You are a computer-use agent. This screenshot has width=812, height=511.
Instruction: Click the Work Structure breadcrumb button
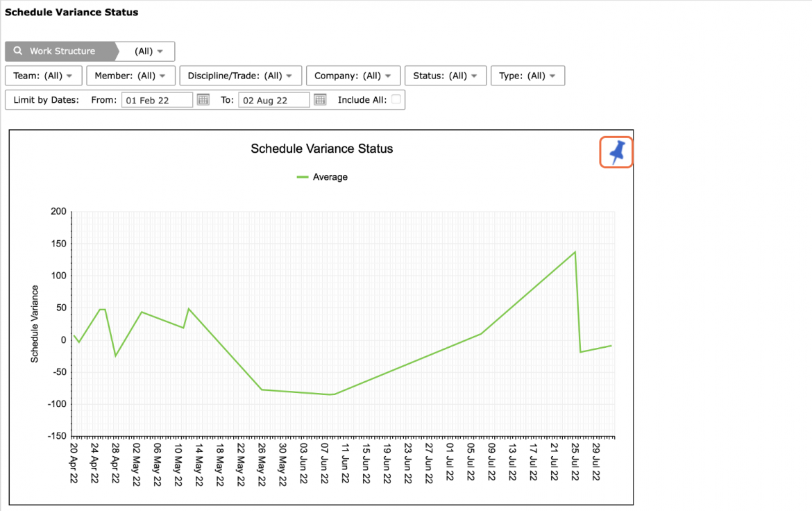point(62,51)
